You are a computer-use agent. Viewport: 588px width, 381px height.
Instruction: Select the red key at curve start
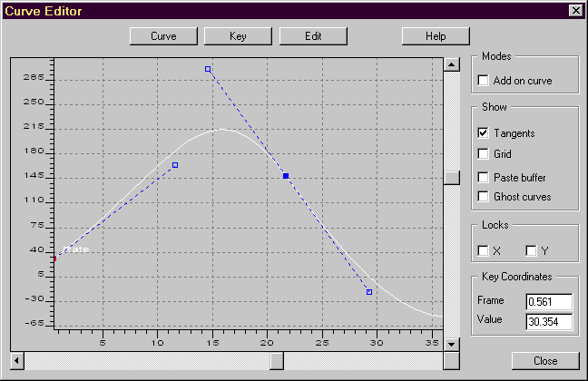[x=55, y=259]
